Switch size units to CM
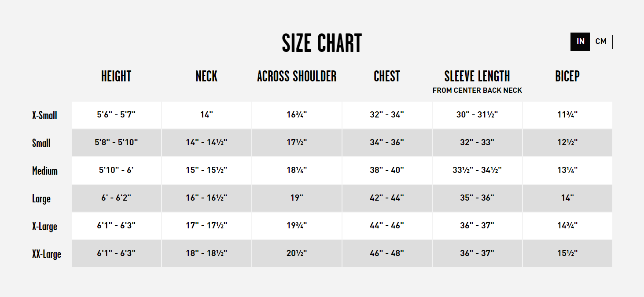This screenshot has width=644, height=297. 601,42
